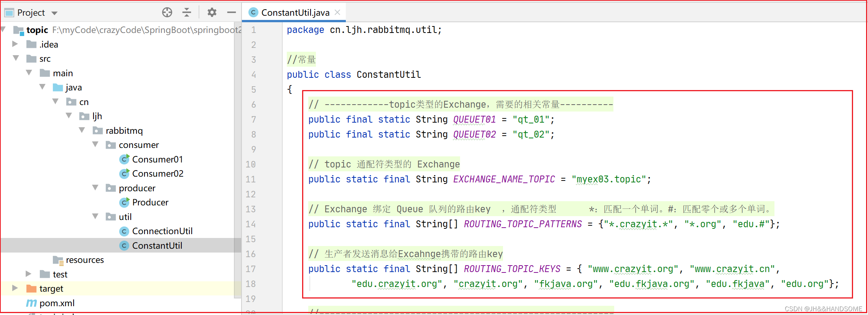Screen dimensions: 868x315
Task: Click the ConstantUtil class icon in tree
Action: 124,245
